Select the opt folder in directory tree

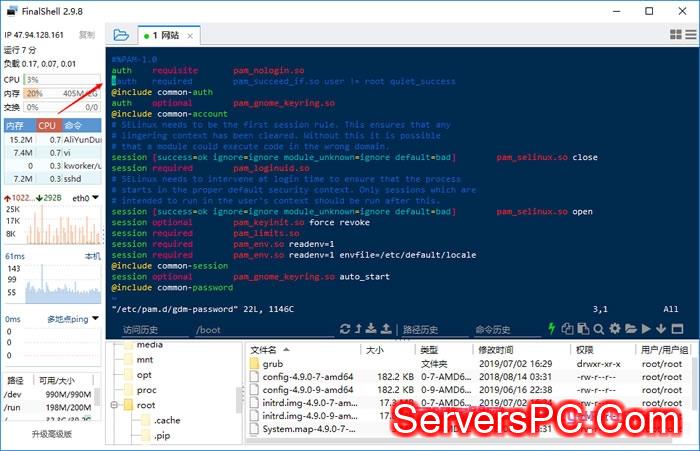pos(144,374)
